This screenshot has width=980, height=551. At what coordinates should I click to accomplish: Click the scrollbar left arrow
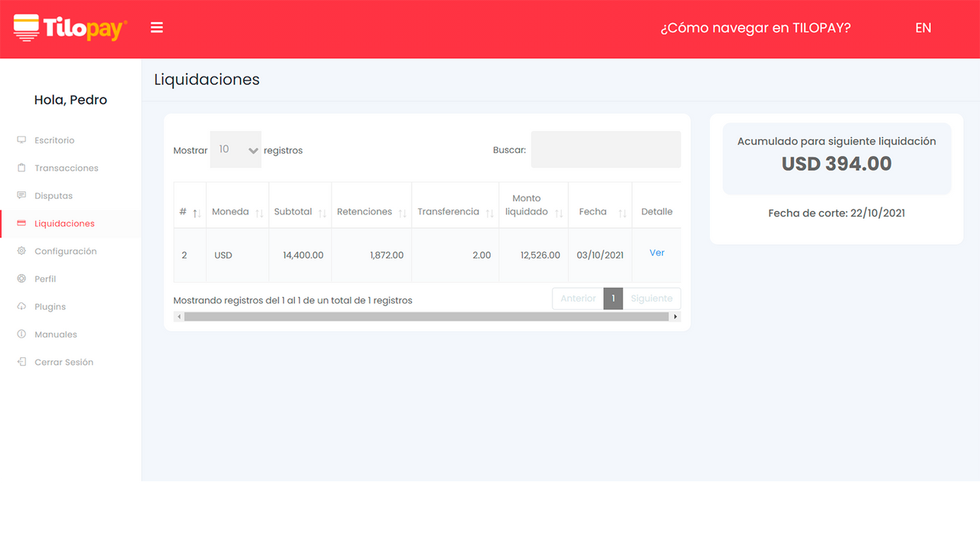point(179,316)
